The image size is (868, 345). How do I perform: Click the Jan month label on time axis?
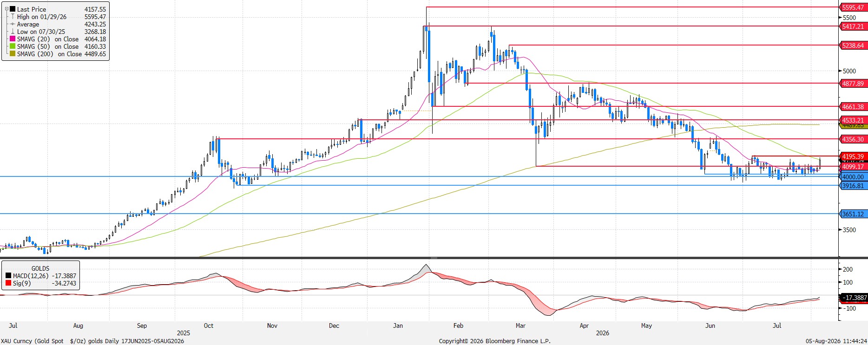pyautogui.click(x=398, y=325)
